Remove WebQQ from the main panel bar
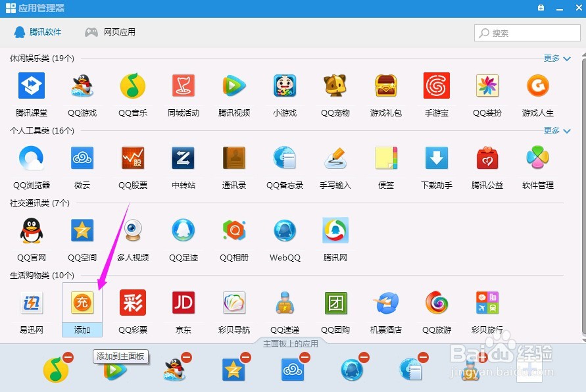Viewport: 586px width, 392px height. click(x=364, y=358)
